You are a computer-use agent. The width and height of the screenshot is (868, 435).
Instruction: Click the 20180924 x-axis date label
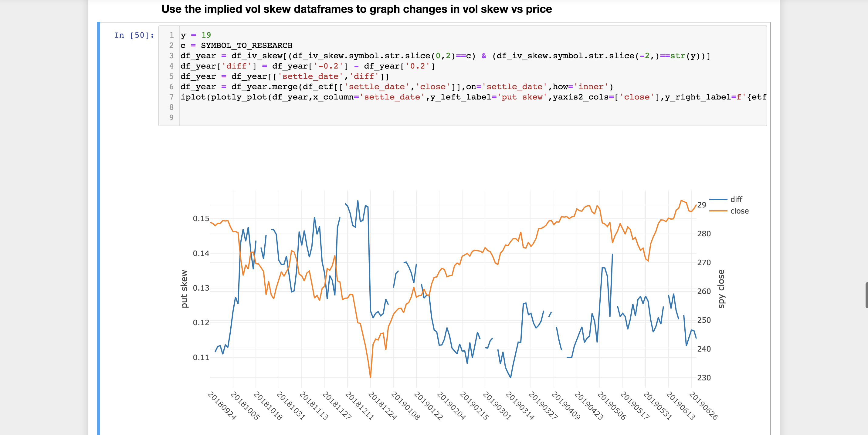click(x=222, y=405)
